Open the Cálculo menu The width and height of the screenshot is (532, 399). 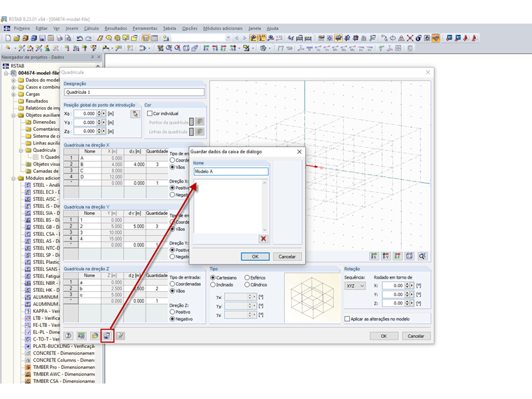[91, 29]
